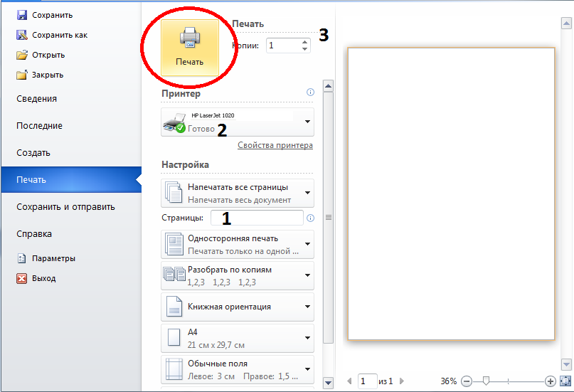The image size is (574, 392).
Task: Open the Последние tab
Action: pos(39,126)
